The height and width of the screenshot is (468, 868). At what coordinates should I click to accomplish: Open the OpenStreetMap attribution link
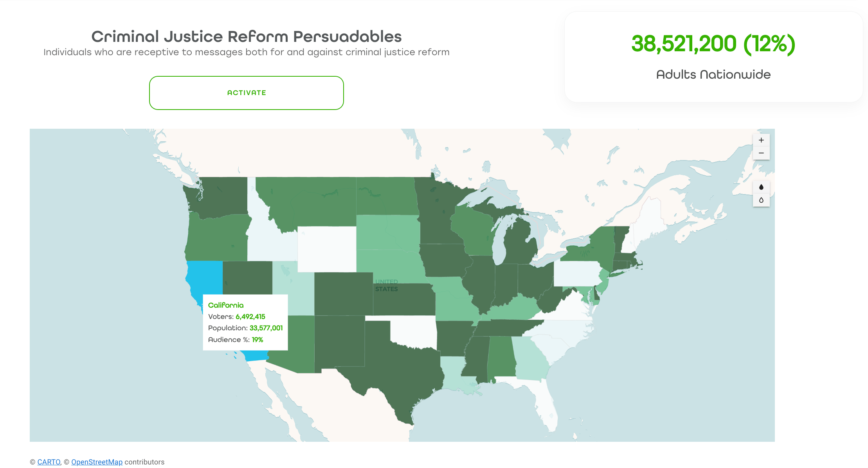pyautogui.click(x=97, y=462)
